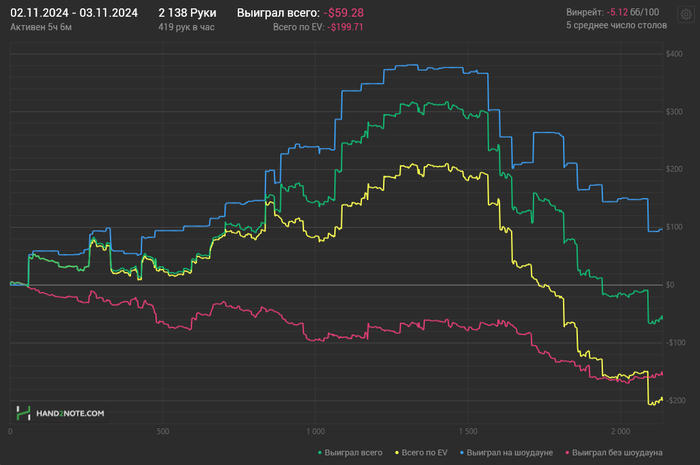Click the $400 y-axis label
This screenshot has width=700, height=465.
[674, 54]
